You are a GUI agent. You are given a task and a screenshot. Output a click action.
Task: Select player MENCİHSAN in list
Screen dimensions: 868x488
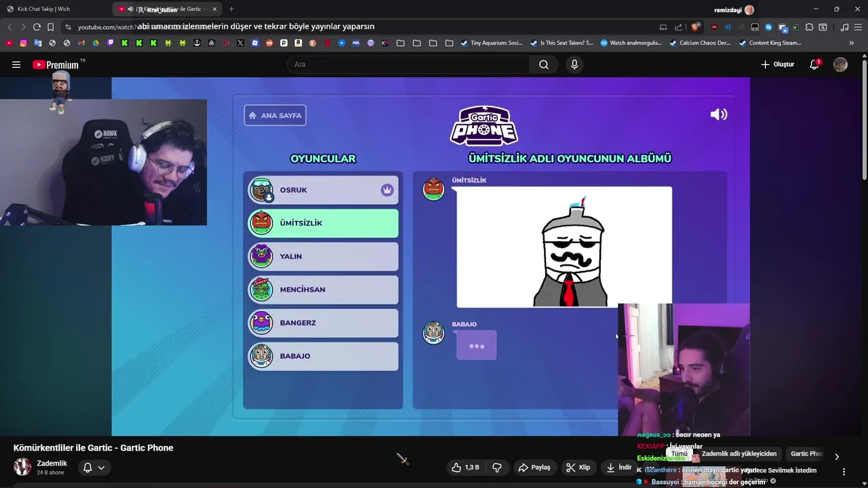(323, 289)
